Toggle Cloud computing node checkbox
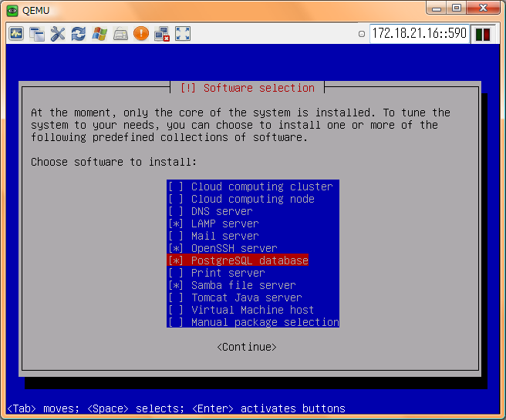The height and width of the screenshot is (420, 506). point(176,199)
